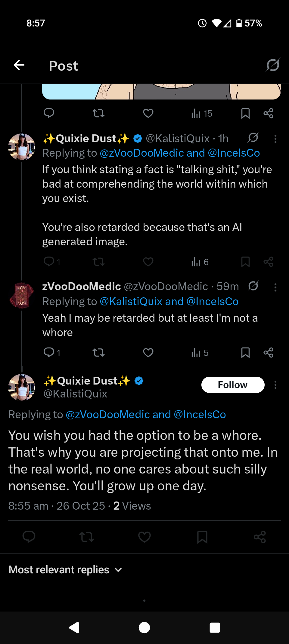Tap the Grok icon in the Post header
The height and width of the screenshot is (644, 289).
[273, 65]
